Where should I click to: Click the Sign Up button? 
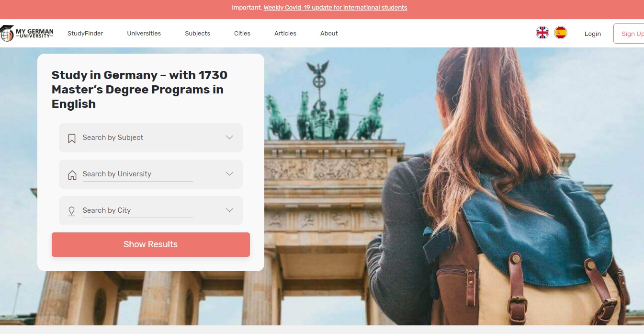629,34
